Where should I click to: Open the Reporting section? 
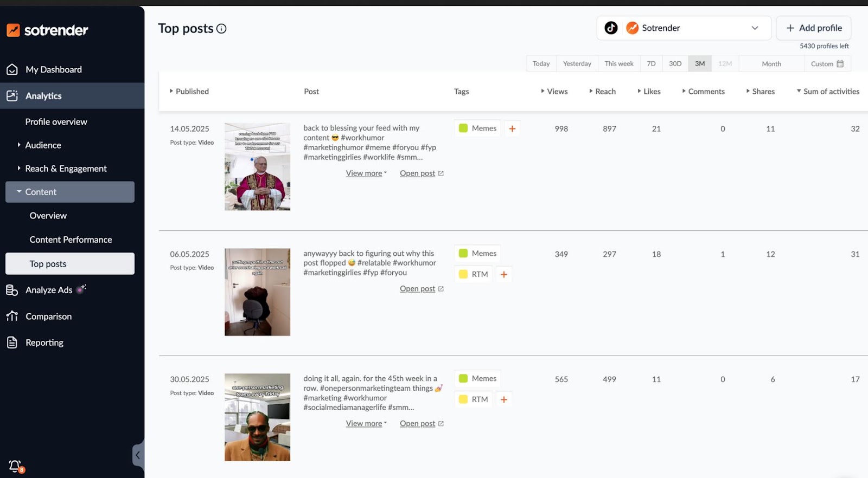click(44, 343)
